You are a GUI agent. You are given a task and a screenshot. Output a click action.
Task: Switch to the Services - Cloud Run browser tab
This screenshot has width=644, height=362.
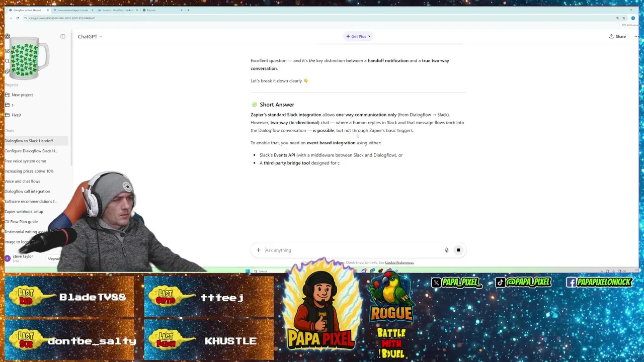[x=117, y=10]
